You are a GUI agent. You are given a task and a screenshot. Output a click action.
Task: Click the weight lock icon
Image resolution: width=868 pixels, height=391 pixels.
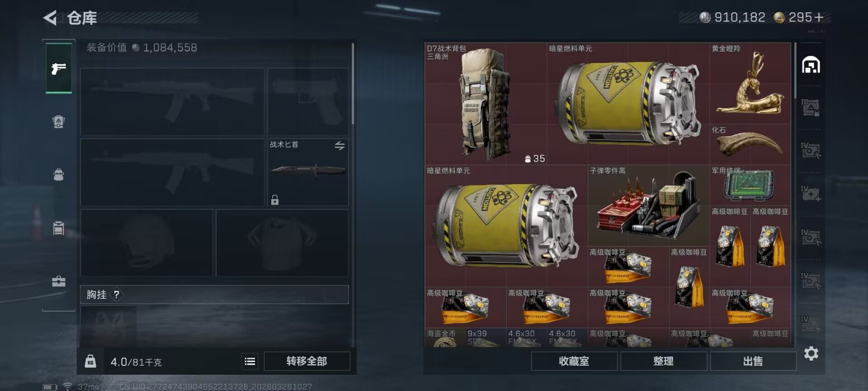[x=90, y=361]
